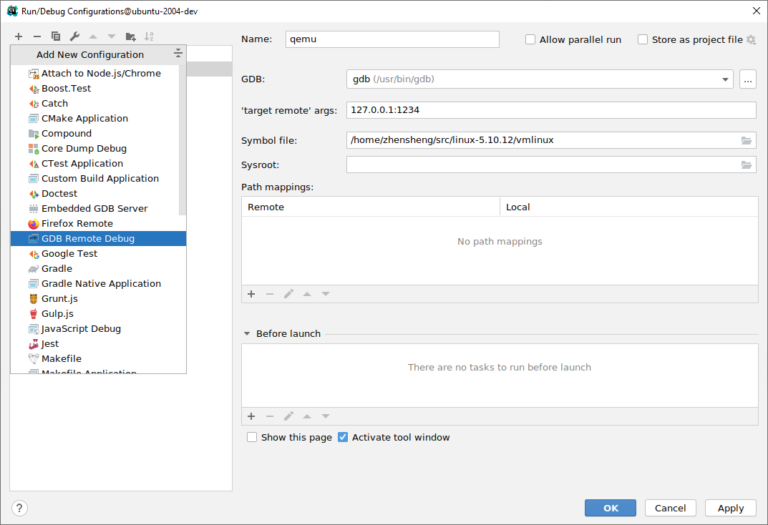Click the Copy Configuration icon
This screenshot has height=525, width=768.
coord(55,36)
